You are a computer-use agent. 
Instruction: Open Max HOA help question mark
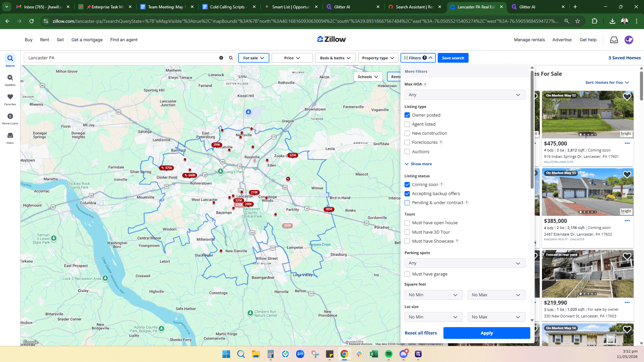coord(425,84)
